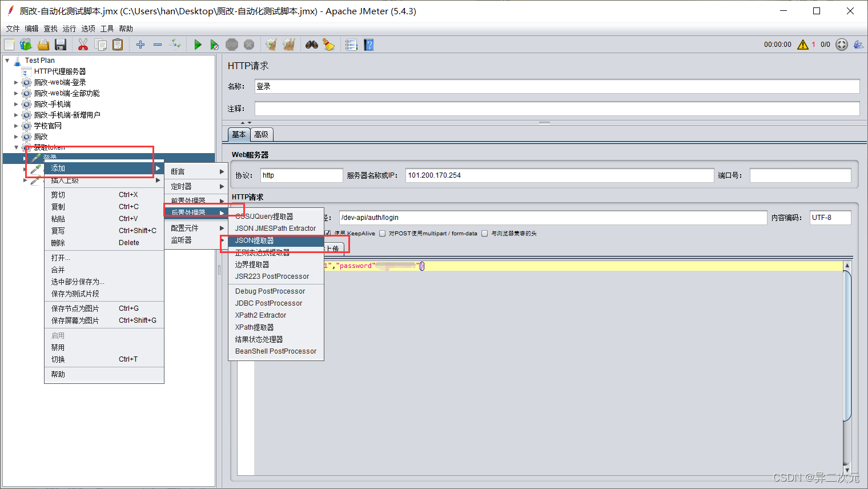Switch to the 高级 tab
This screenshot has width=868, height=489.
coord(262,134)
